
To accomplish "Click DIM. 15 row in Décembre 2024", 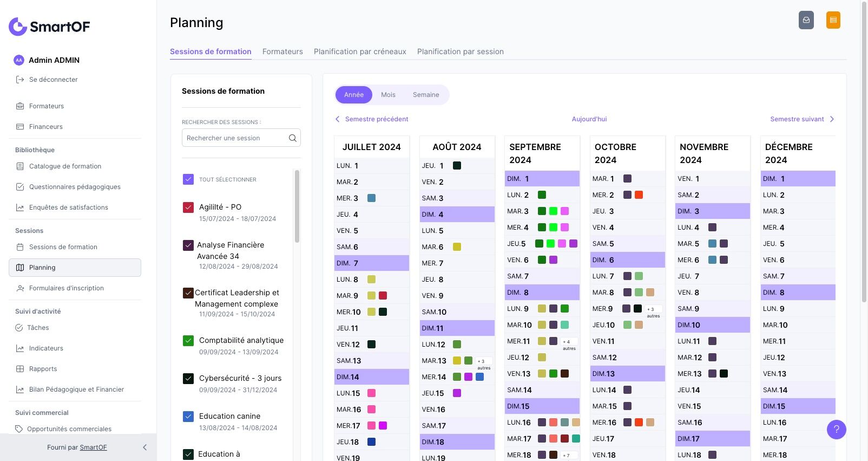I will click(x=798, y=406).
